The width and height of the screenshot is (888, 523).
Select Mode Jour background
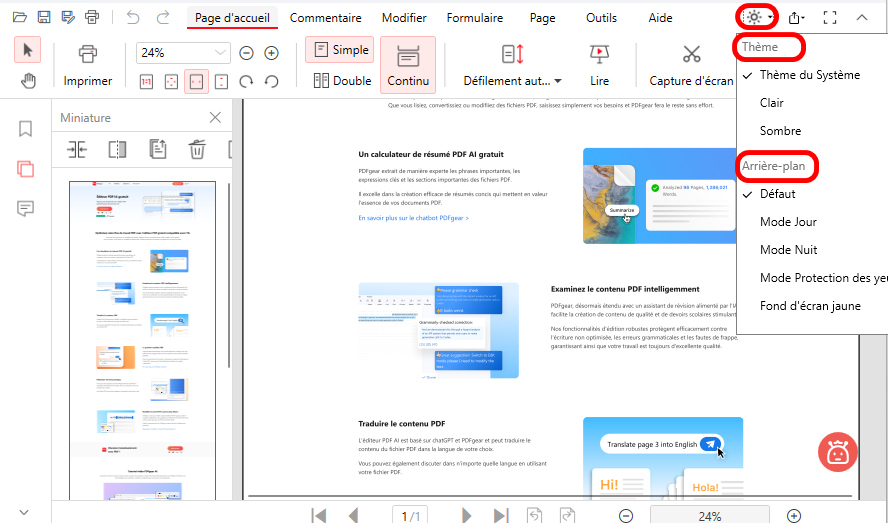(788, 222)
